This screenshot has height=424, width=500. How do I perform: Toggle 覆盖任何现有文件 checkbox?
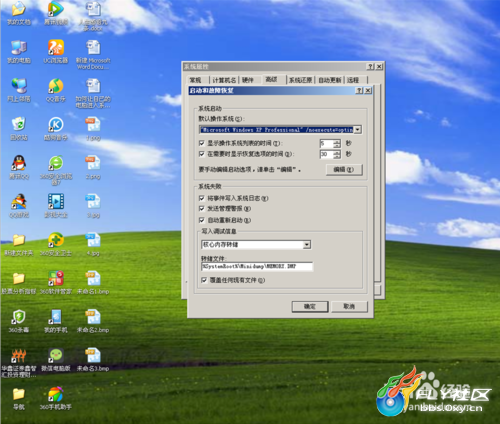tap(204, 280)
